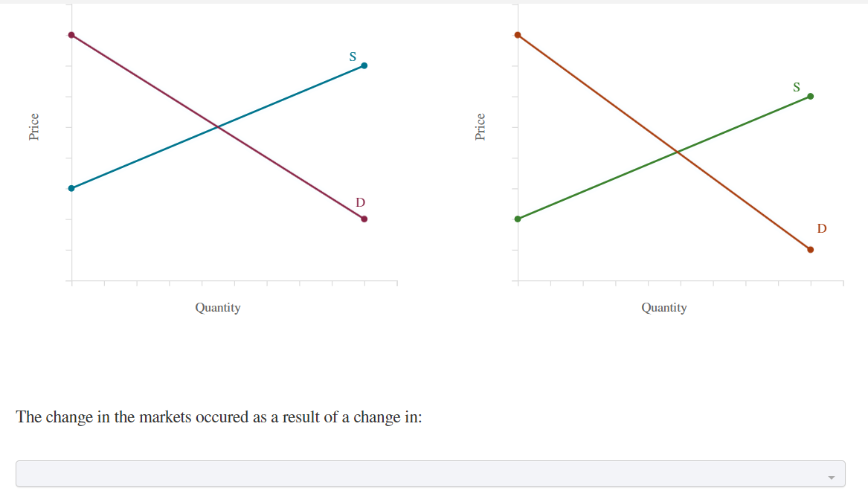The image size is (868, 499).
Task: Click the D label on the left graph
Action: coord(360,201)
